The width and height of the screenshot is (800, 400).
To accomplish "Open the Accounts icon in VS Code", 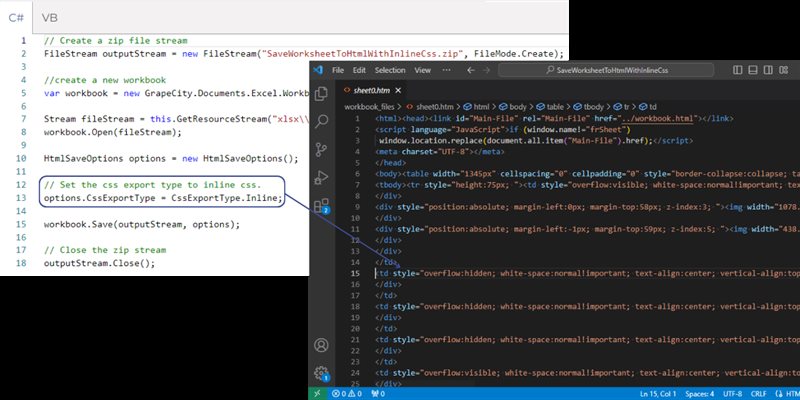I will tap(321, 345).
